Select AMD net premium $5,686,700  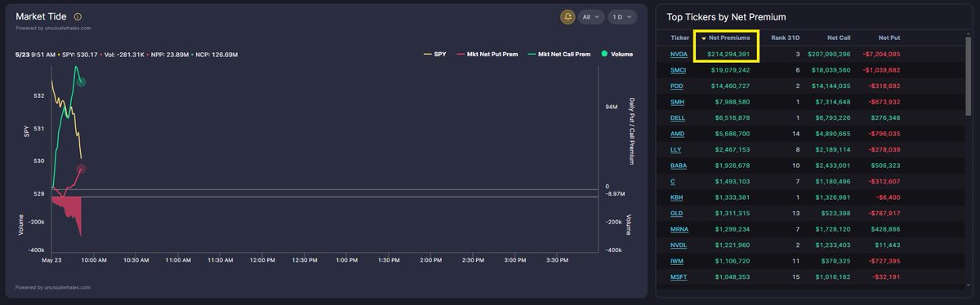point(733,134)
